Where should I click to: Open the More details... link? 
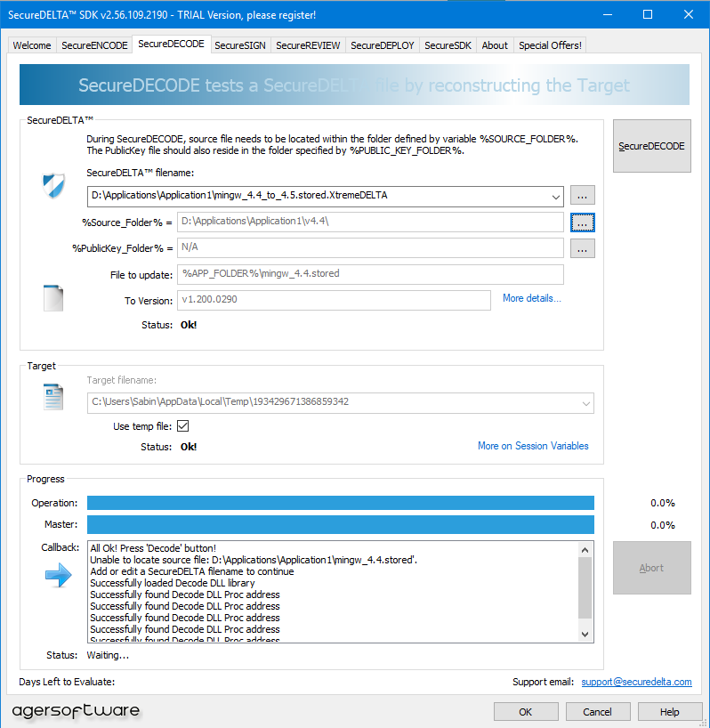click(532, 298)
